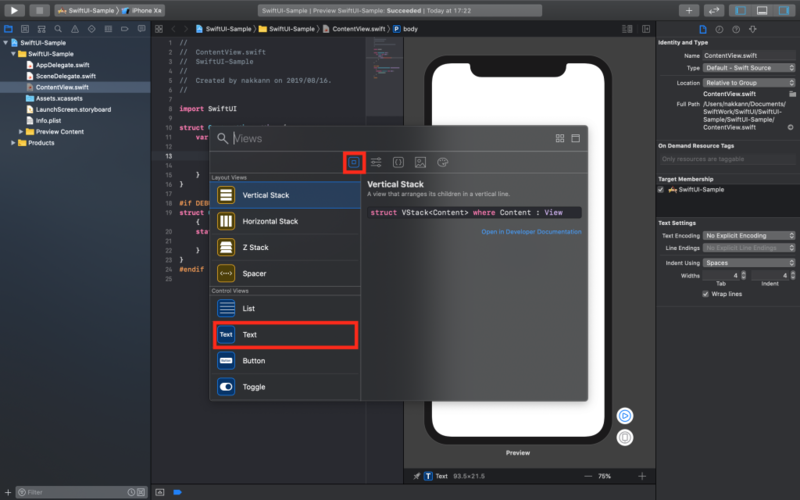Screen dimensions: 800x500
Task: Run the project with the Play button
Action: click(14, 10)
